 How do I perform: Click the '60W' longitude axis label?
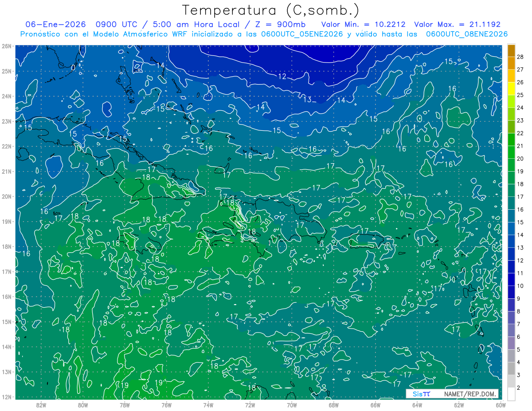(x=501, y=405)
